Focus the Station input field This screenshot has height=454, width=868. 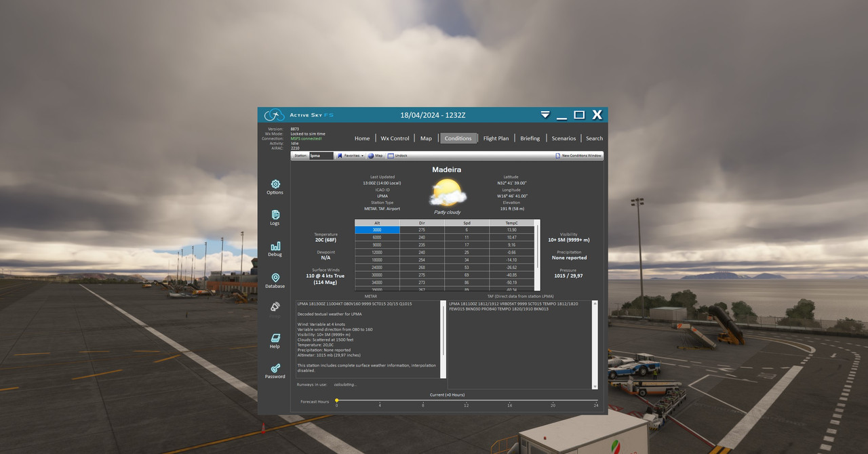coord(321,156)
